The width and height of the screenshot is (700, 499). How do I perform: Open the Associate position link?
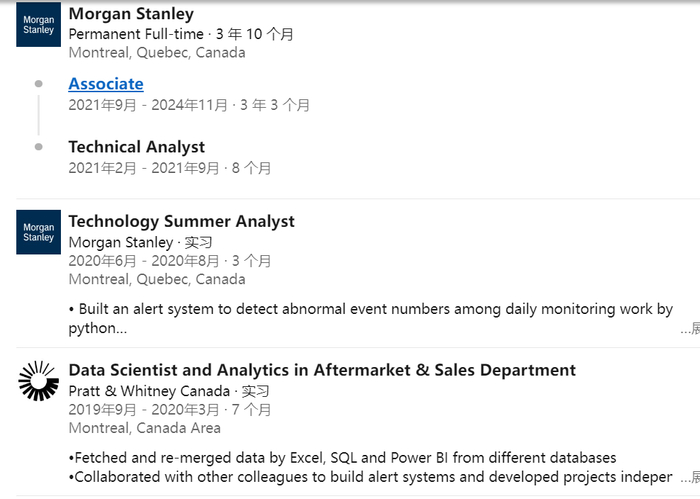point(106,84)
